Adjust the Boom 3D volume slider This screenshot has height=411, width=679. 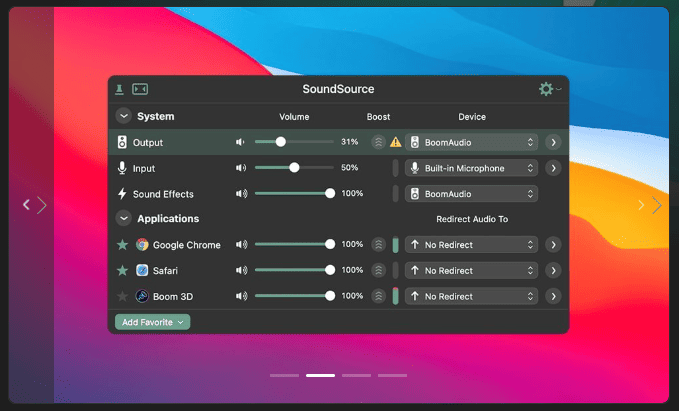(294, 296)
